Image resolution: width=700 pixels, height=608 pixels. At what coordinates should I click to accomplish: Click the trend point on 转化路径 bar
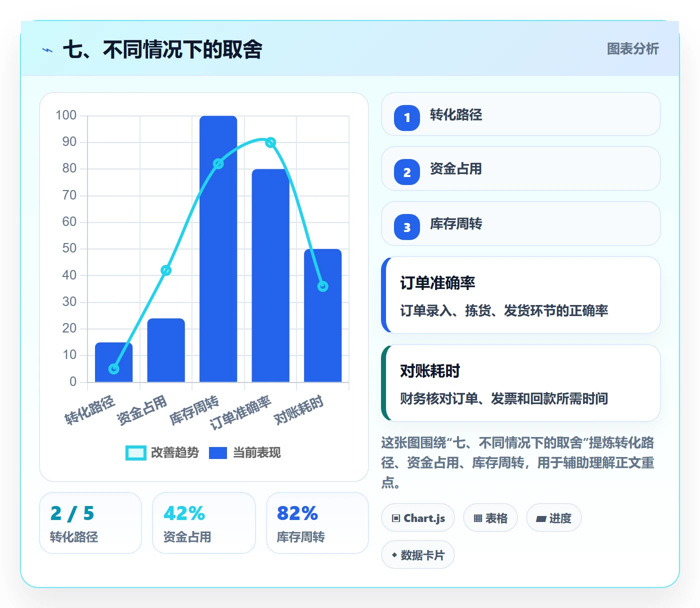click(x=114, y=368)
